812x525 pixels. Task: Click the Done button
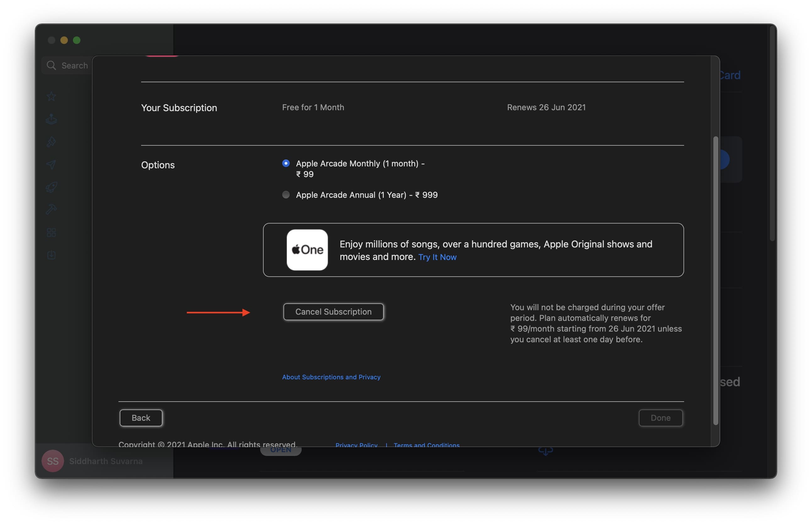pos(661,418)
